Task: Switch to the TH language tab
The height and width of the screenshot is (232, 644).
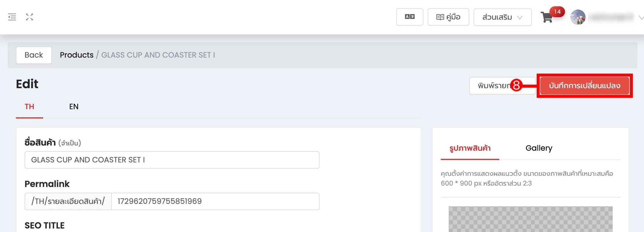Action: click(29, 107)
